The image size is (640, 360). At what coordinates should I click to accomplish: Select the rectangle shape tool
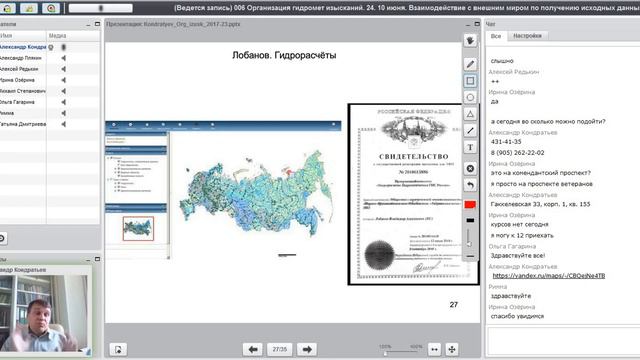point(470,81)
